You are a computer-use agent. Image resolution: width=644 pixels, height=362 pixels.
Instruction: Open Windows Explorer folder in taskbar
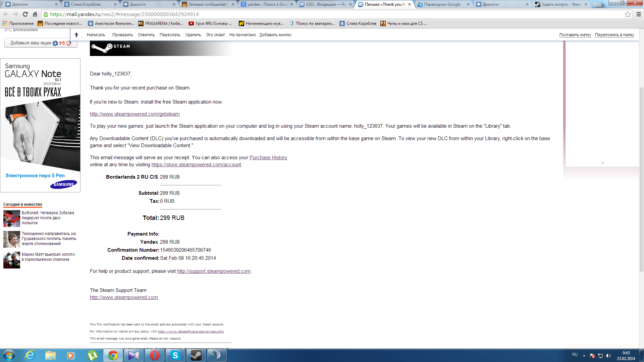pos(50,355)
